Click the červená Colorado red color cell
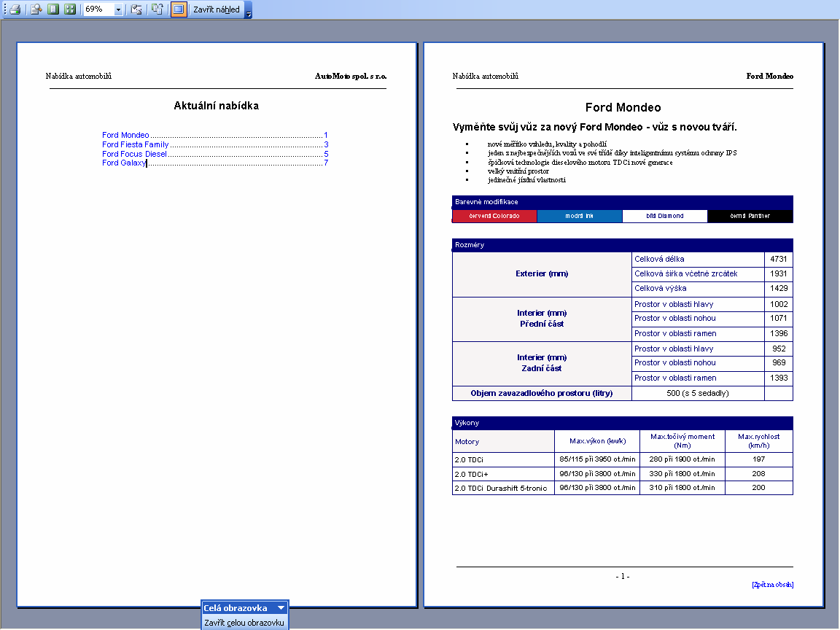This screenshot has height=630, width=840. 494,216
